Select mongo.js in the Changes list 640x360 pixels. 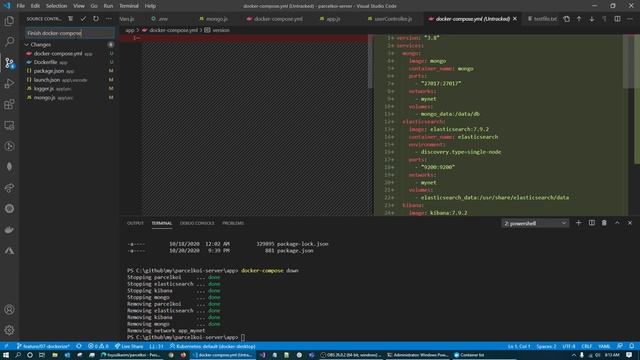pos(69,98)
